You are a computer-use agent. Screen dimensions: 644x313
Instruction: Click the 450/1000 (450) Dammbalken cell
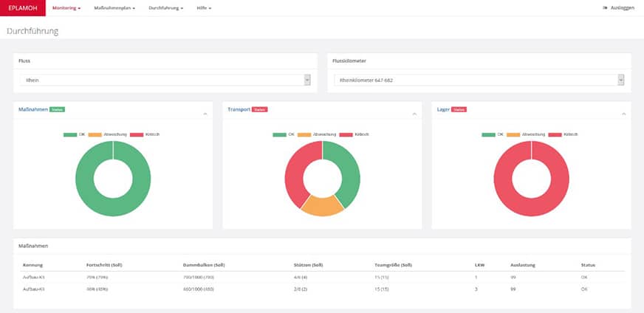[199, 289]
